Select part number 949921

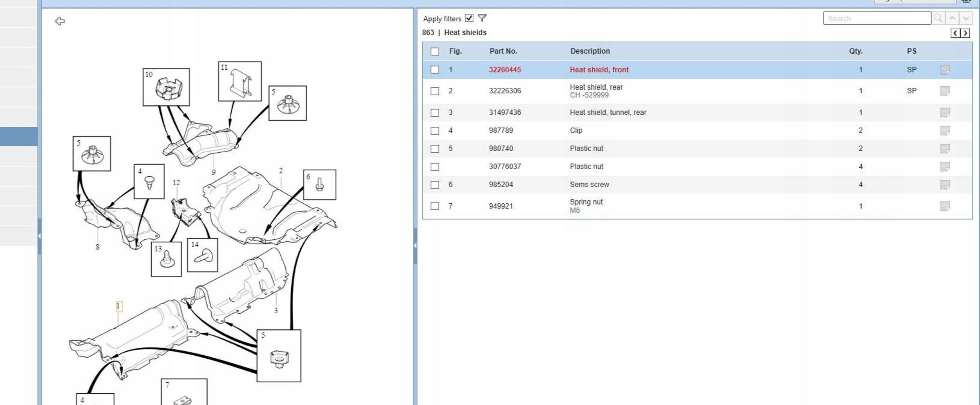[501, 206]
